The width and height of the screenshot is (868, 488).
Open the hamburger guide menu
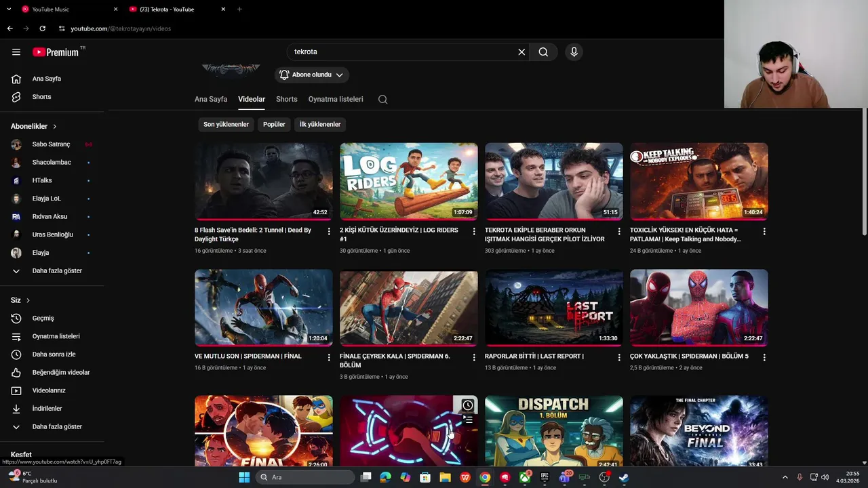[16, 52]
